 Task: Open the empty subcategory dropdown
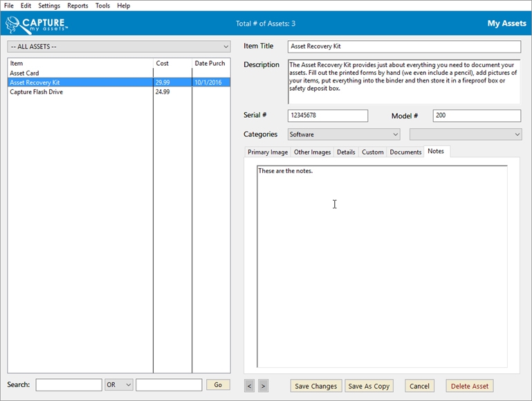coord(465,134)
